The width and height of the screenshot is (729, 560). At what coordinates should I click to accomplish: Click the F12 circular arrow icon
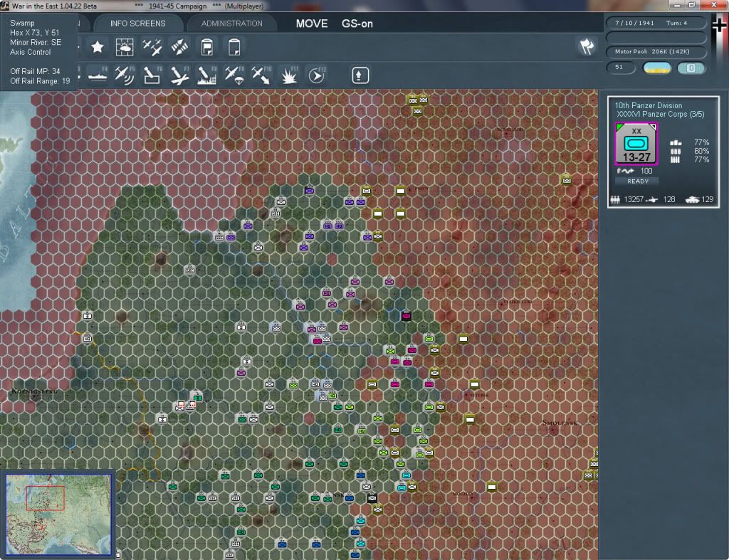317,75
